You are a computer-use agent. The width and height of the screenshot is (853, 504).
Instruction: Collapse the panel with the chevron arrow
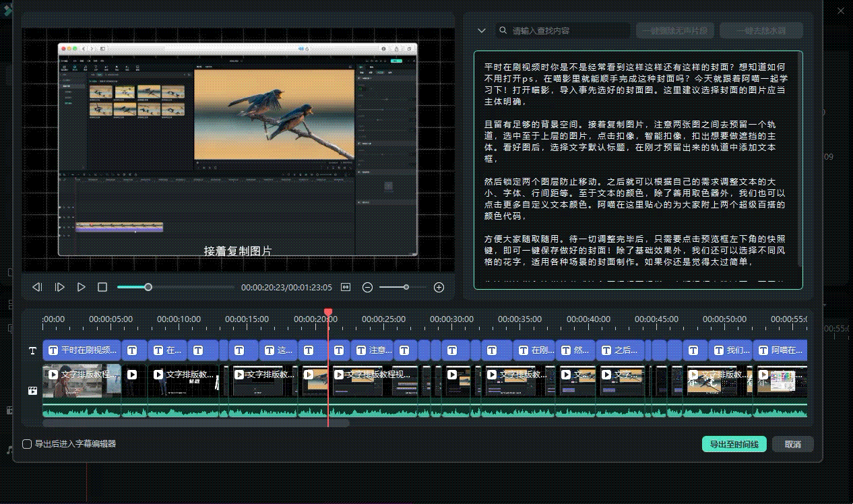[x=481, y=30]
